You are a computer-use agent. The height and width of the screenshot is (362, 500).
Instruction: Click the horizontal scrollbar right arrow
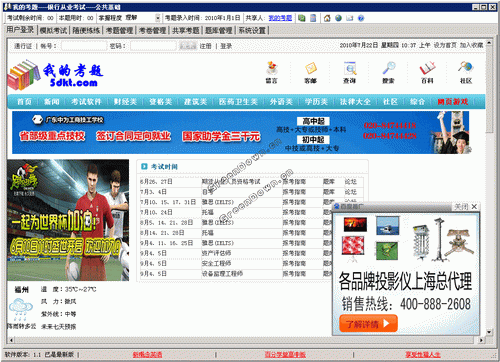coord(481,340)
